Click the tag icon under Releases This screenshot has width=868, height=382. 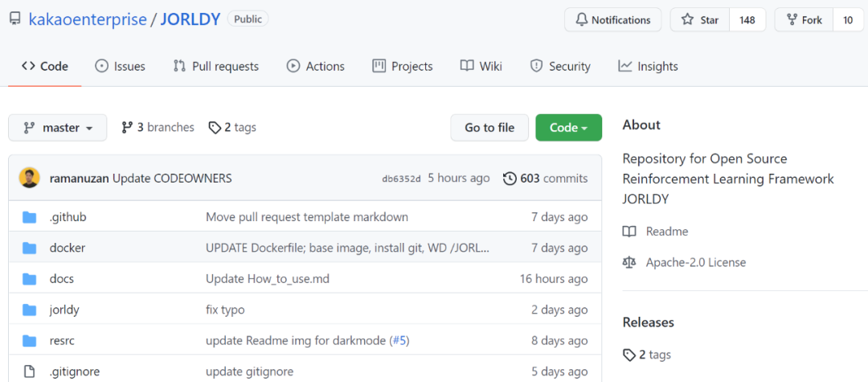point(628,355)
